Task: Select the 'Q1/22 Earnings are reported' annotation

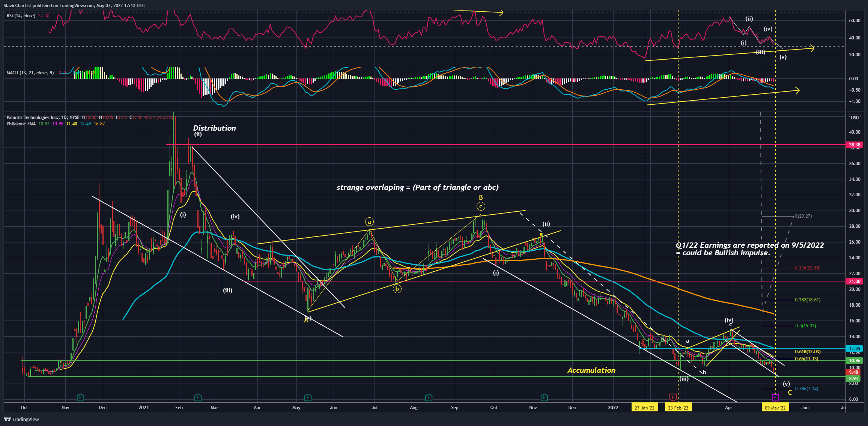Action: coord(750,249)
